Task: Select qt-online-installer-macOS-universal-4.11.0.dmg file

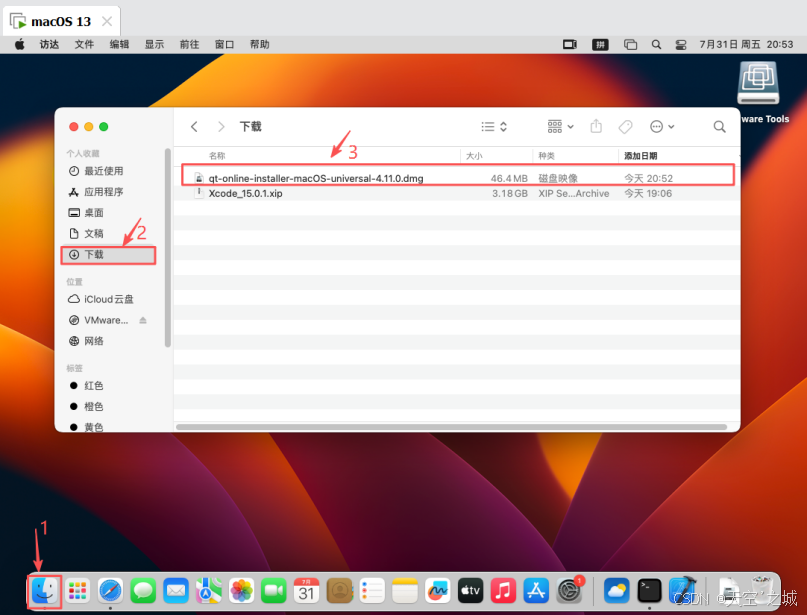Action: click(x=458, y=178)
